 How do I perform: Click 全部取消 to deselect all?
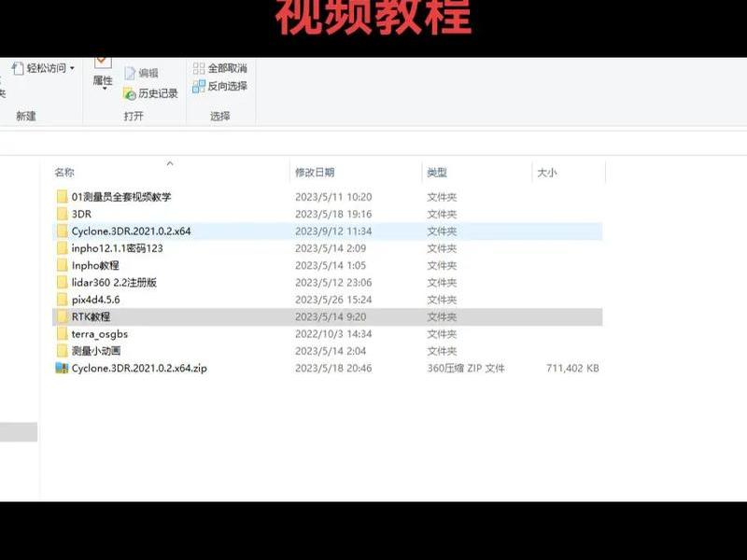point(220,68)
